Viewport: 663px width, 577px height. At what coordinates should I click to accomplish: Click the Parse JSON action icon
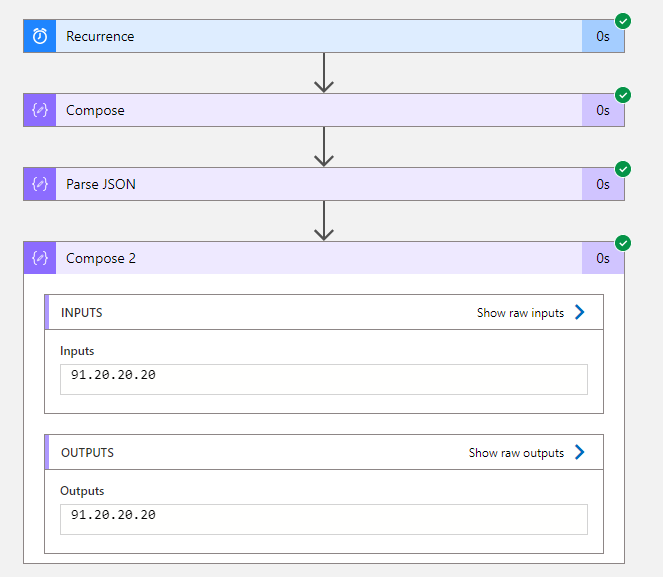coord(40,184)
